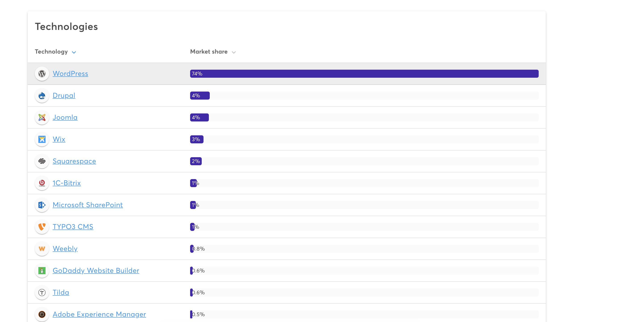Click the 1C-Bitrix 1% value
Image resolution: width=644 pixels, height=322 pixels.
[x=195, y=183]
